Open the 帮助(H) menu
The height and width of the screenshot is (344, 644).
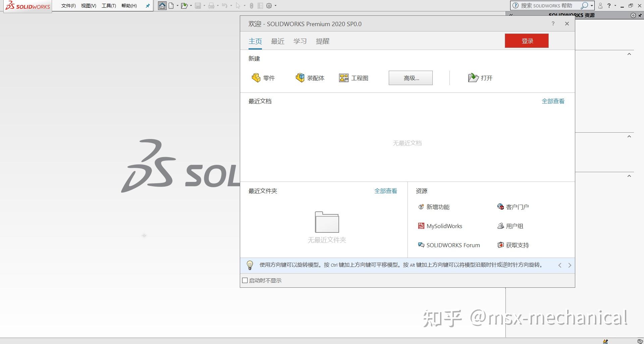[129, 6]
